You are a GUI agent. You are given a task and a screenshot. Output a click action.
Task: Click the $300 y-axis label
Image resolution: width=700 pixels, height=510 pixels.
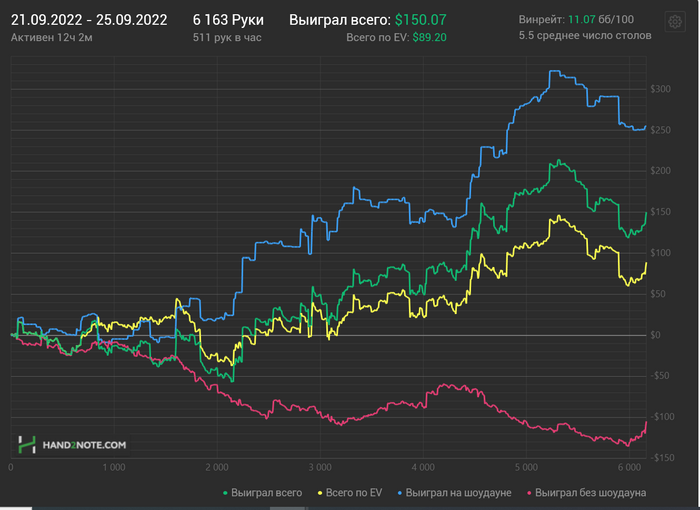pyautogui.click(x=660, y=89)
